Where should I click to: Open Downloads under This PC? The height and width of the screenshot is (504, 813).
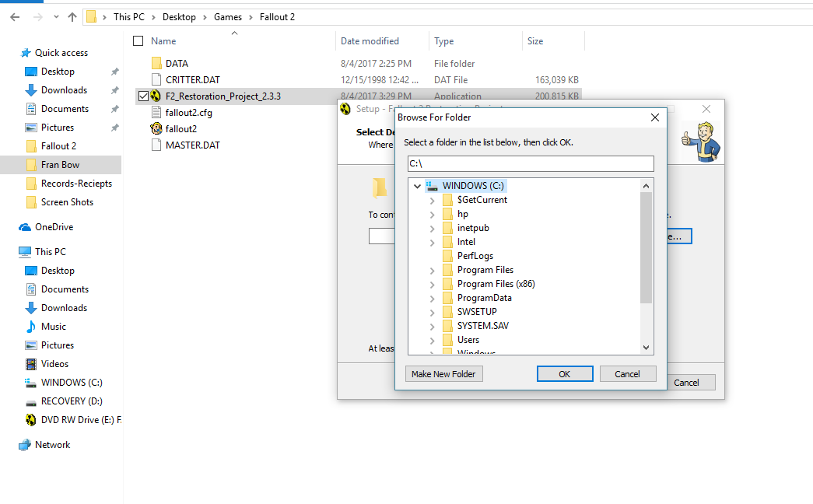click(64, 308)
